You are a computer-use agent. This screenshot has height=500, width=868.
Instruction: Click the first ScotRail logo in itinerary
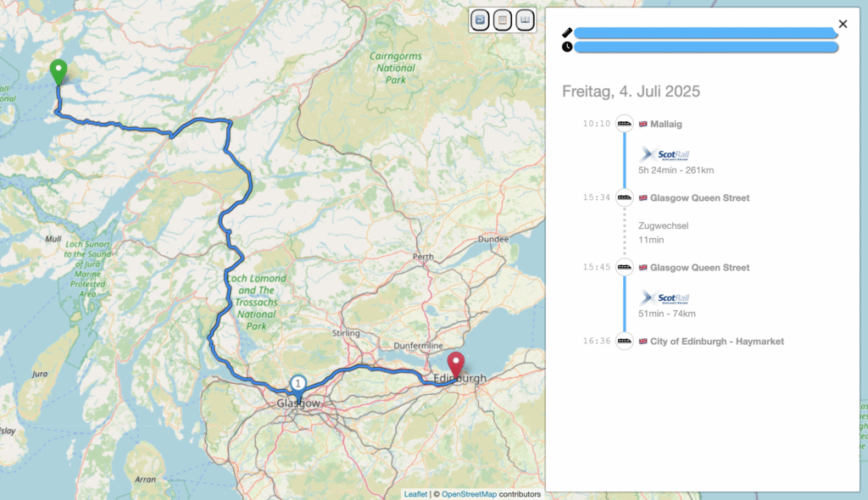coord(665,154)
